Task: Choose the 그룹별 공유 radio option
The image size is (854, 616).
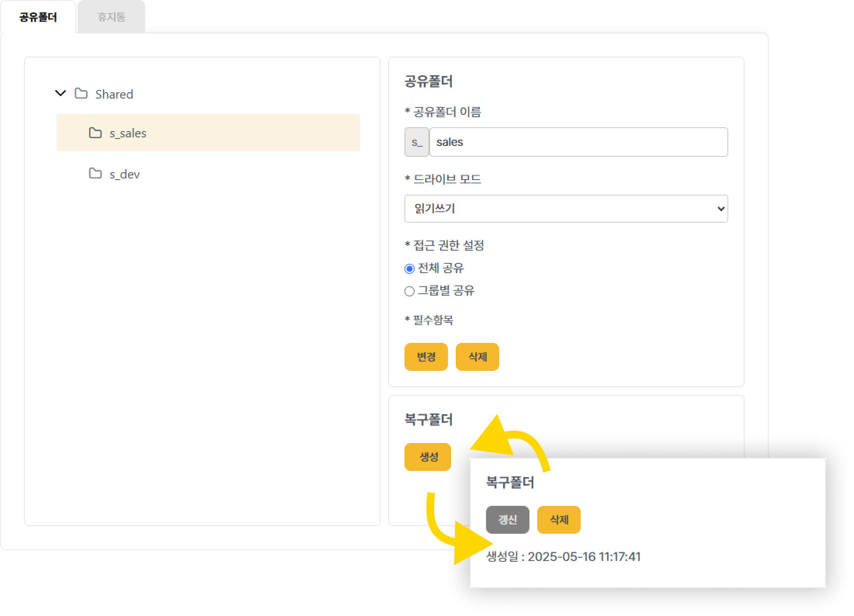Action: [x=410, y=291]
